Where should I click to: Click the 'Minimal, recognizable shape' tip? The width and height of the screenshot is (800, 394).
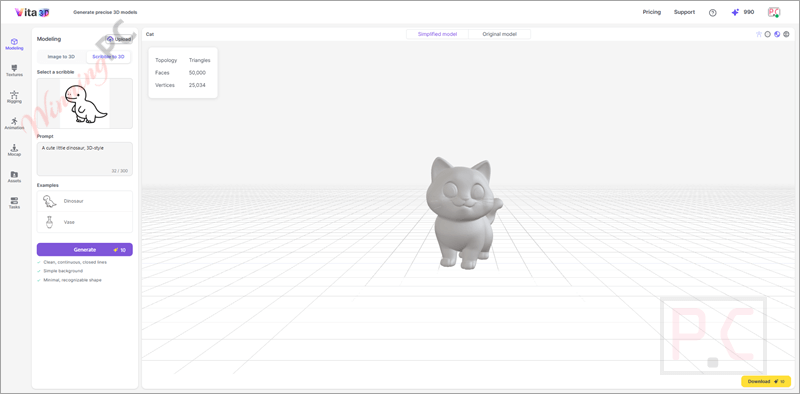[x=72, y=280]
